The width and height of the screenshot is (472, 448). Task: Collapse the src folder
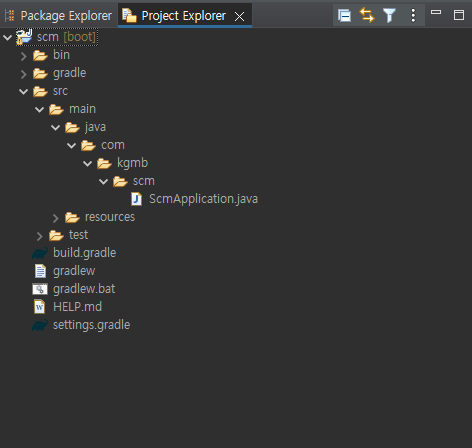[23, 91]
